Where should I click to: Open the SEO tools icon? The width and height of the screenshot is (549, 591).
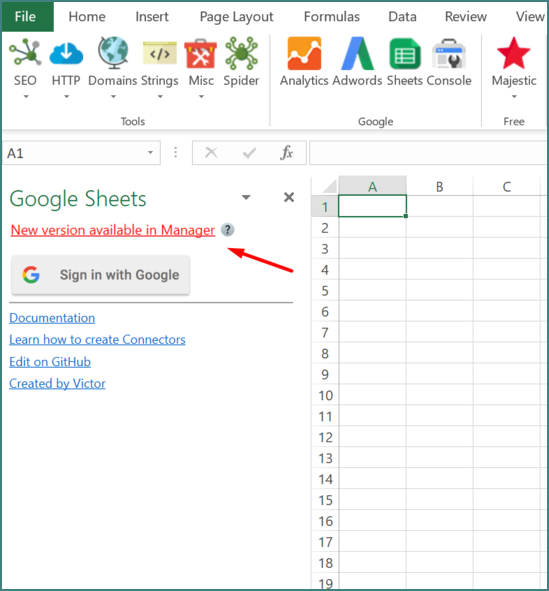click(25, 53)
